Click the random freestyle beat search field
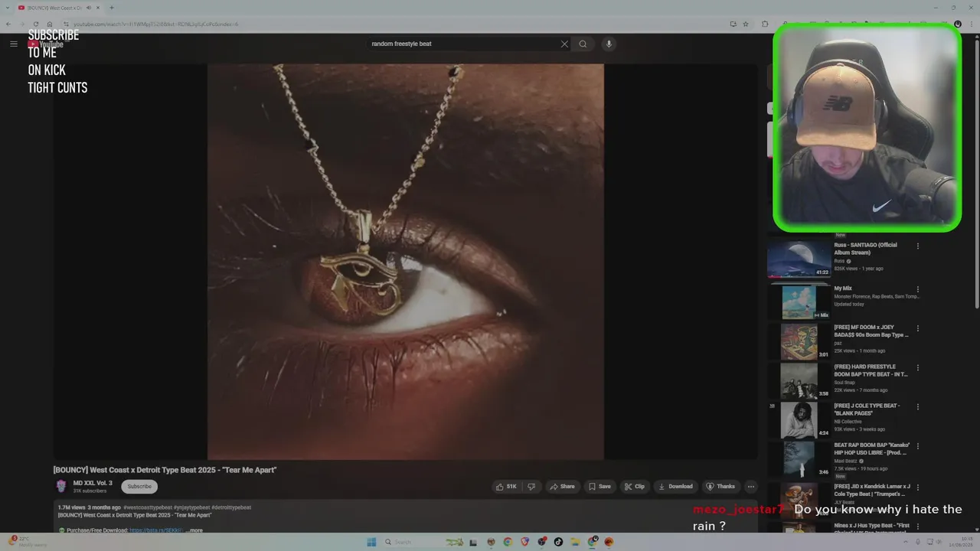The image size is (980, 551). point(463,44)
